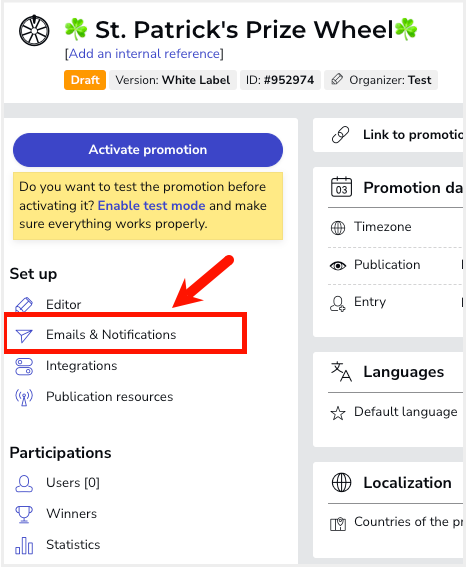Open Add an internal reference link

click(x=144, y=54)
